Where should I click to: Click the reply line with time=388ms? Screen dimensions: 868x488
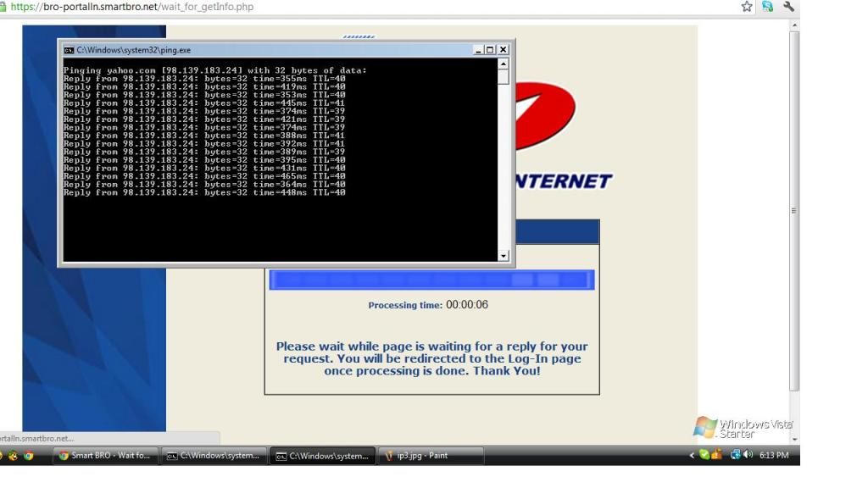(x=204, y=136)
